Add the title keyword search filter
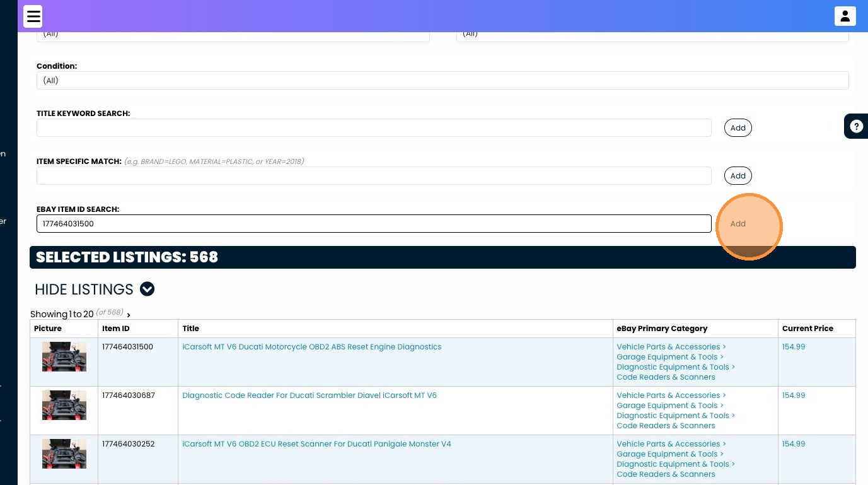868x485 pixels. [x=738, y=128]
